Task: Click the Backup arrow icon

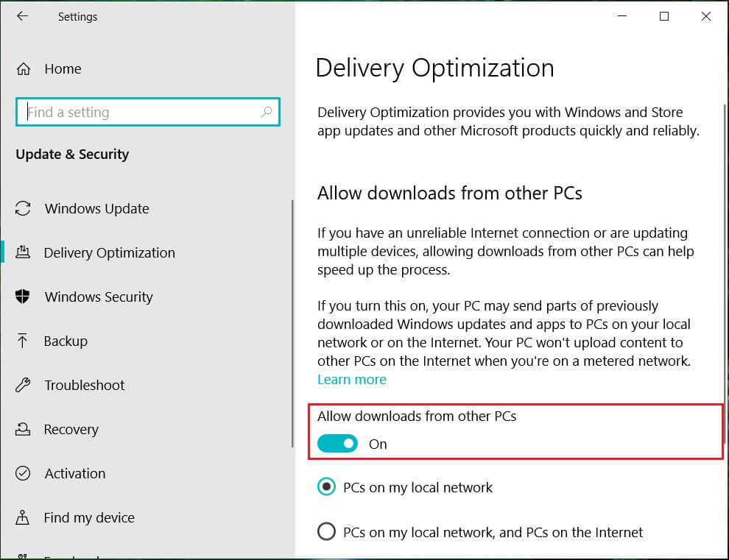Action: coord(23,341)
